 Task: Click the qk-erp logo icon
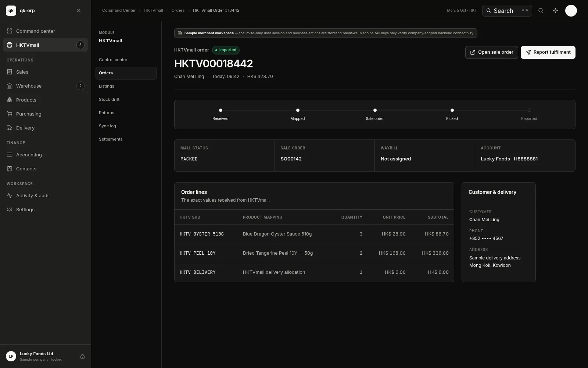pyautogui.click(x=11, y=11)
